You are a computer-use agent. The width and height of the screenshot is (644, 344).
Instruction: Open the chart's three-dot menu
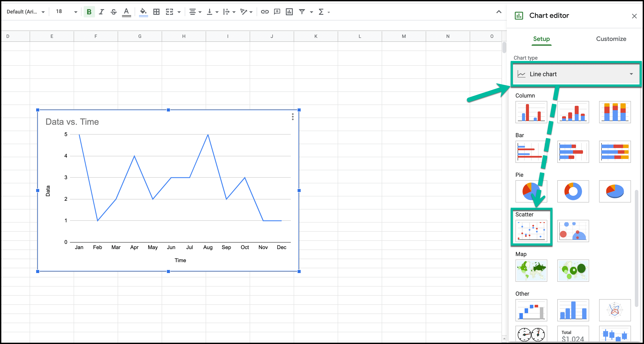[293, 117]
